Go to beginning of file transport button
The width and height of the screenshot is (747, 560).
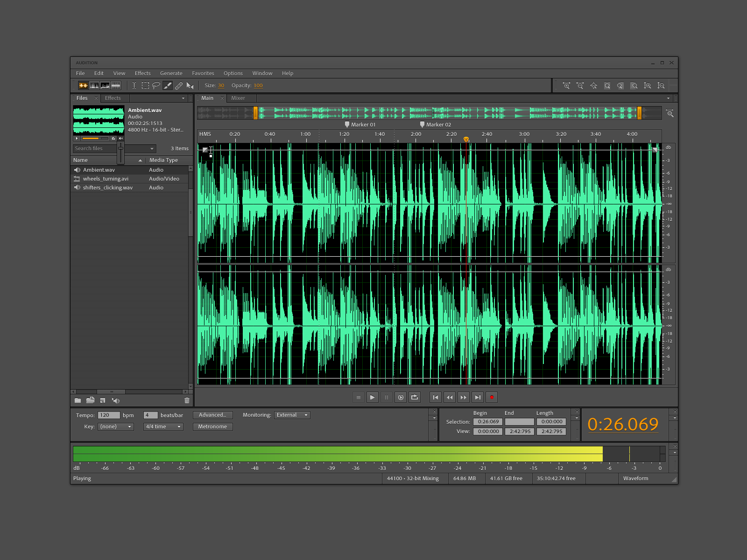435,398
